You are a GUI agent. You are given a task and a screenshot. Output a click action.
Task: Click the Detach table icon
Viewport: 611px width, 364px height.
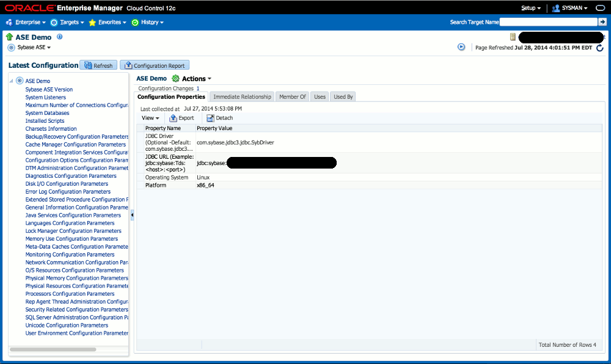(x=210, y=118)
